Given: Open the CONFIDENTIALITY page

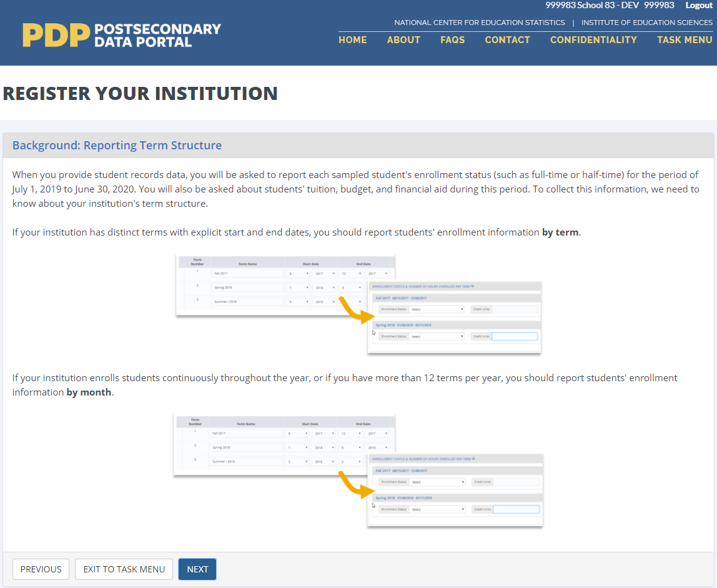Looking at the screenshot, I should click(593, 40).
